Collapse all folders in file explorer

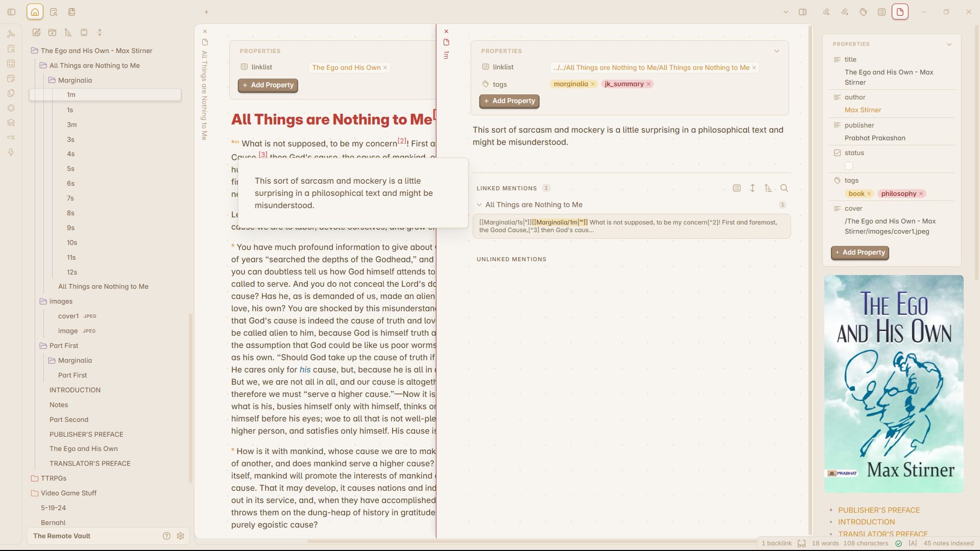(x=100, y=33)
